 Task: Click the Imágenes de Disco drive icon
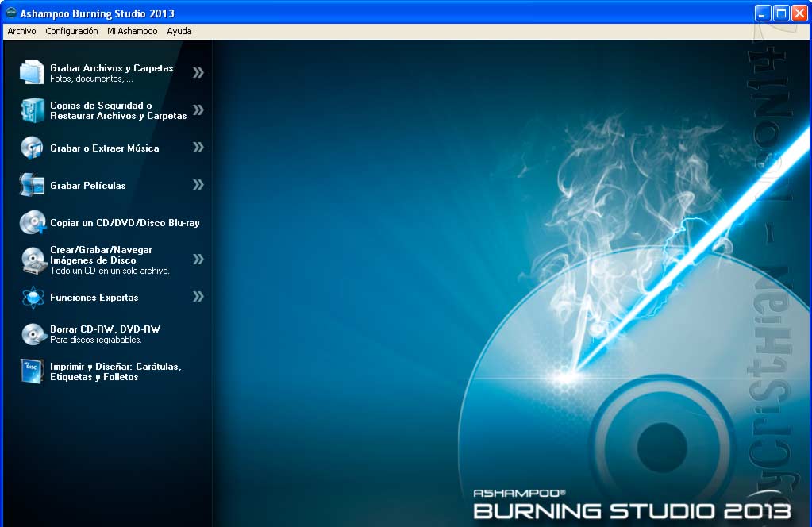[33, 260]
